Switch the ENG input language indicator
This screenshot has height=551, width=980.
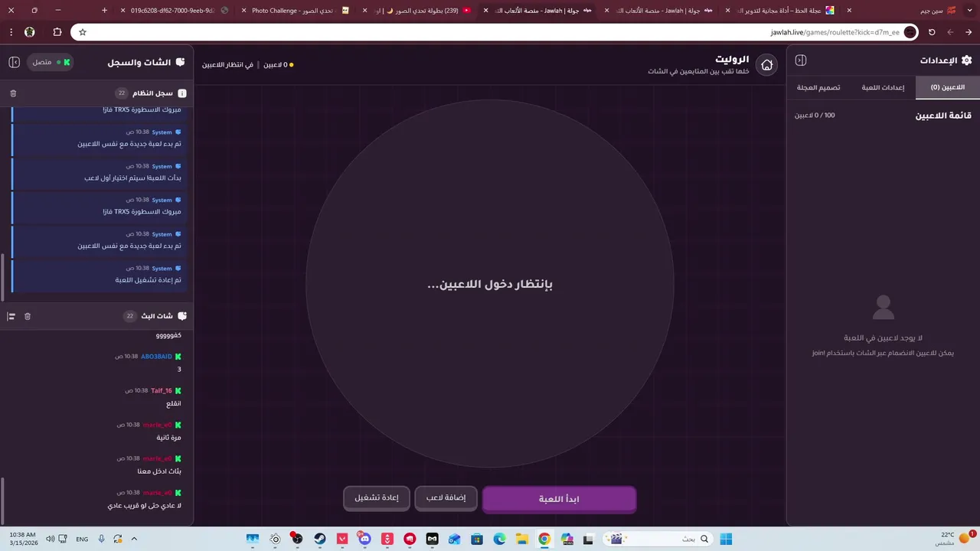click(82, 539)
